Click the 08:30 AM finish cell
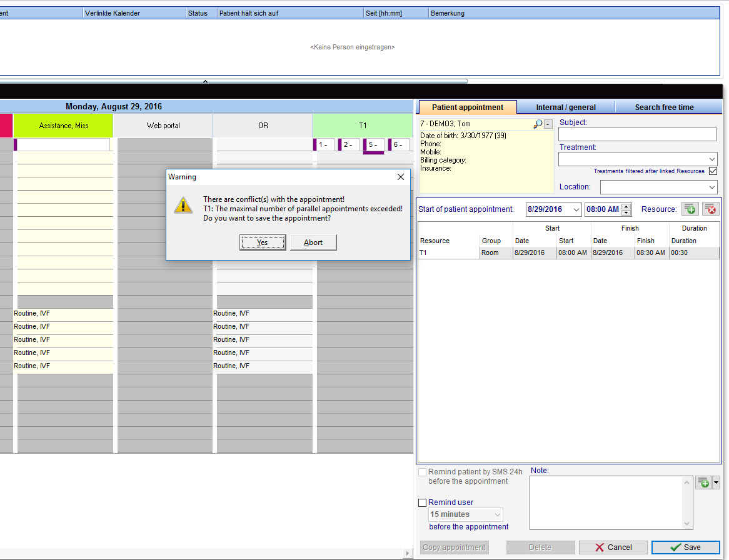729x560 pixels. pos(651,253)
